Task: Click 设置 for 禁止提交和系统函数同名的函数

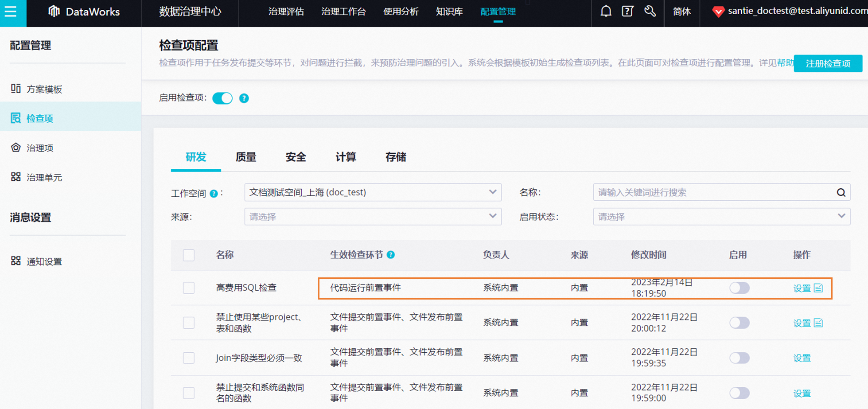Action: click(x=802, y=393)
